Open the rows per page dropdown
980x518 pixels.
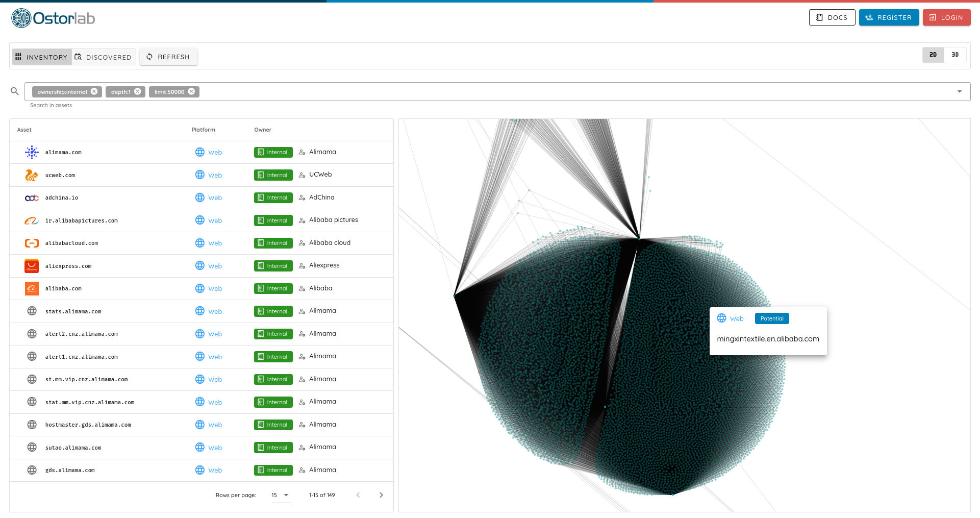point(281,495)
